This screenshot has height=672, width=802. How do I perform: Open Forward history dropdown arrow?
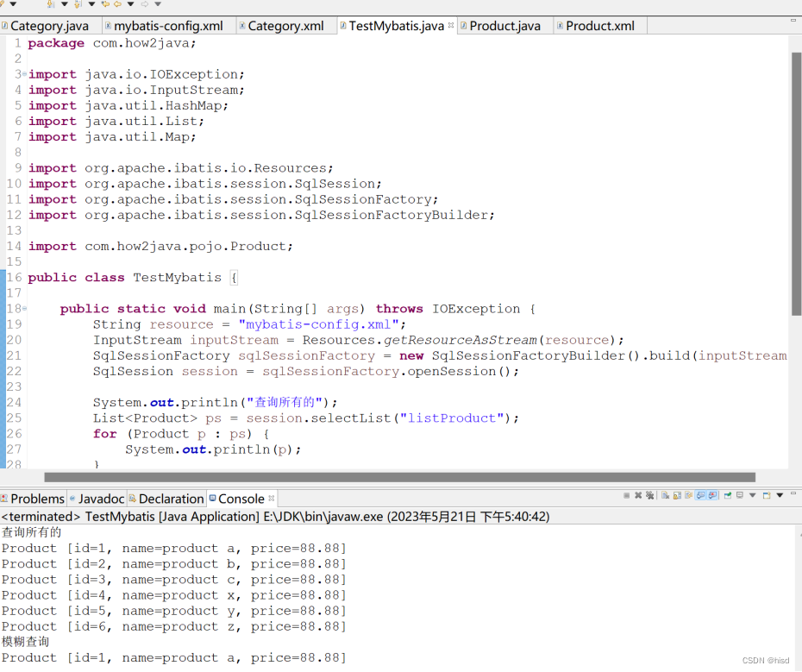coord(158,4)
